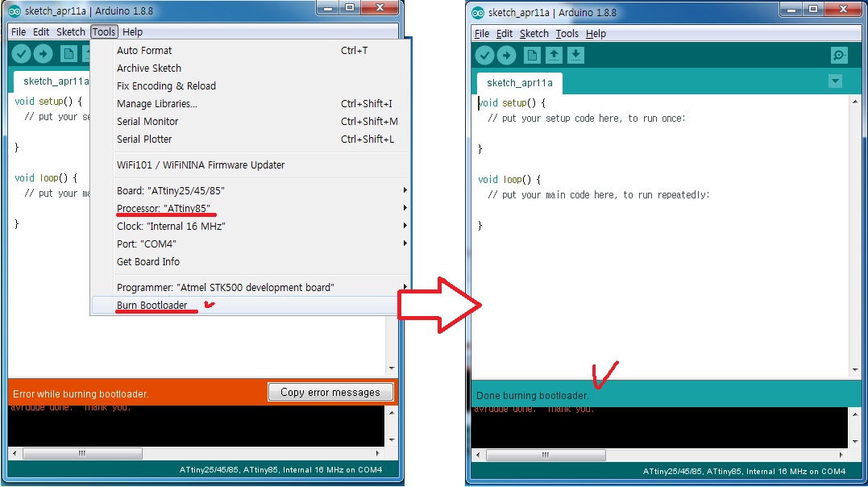
Task: Click right console scroll-right arrow
Action: click(841, 455)
